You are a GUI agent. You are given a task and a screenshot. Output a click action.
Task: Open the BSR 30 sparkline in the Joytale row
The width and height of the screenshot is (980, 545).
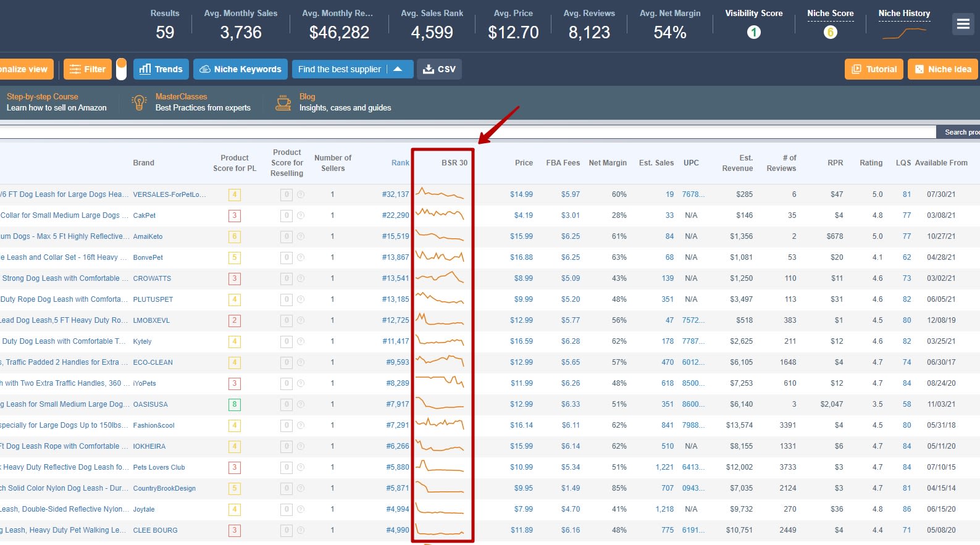point(440,509)
